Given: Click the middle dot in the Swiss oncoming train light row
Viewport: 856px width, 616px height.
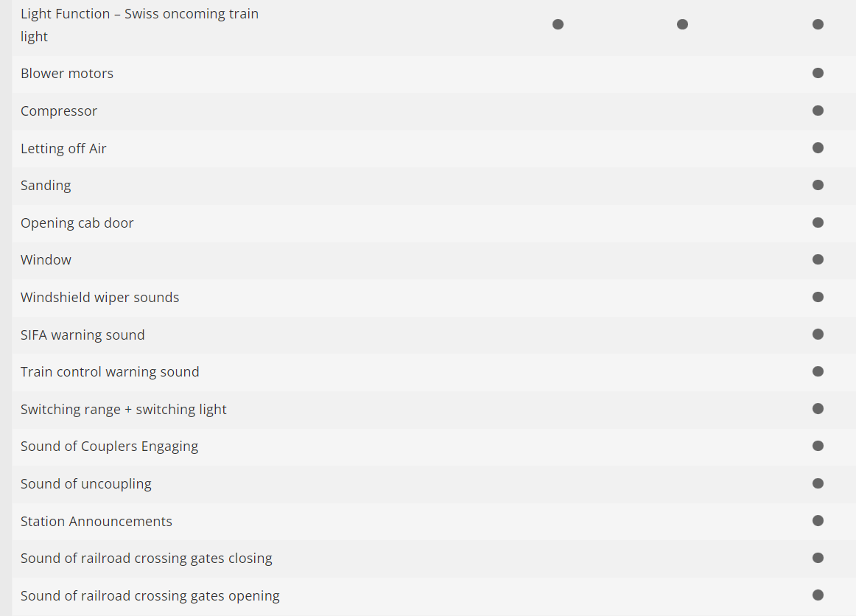Looking at the screenshot, I should pyautogui.click(x=682, y=24).
